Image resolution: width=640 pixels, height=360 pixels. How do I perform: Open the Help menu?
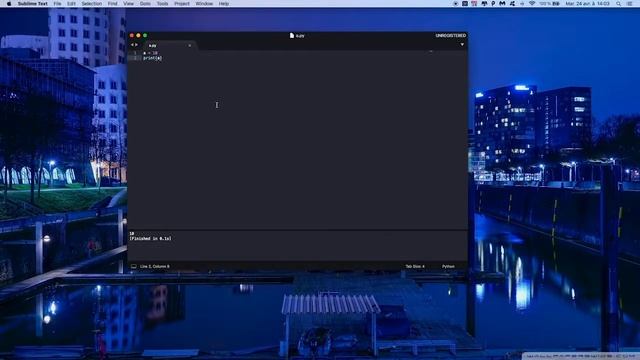(x=224, y=3)
